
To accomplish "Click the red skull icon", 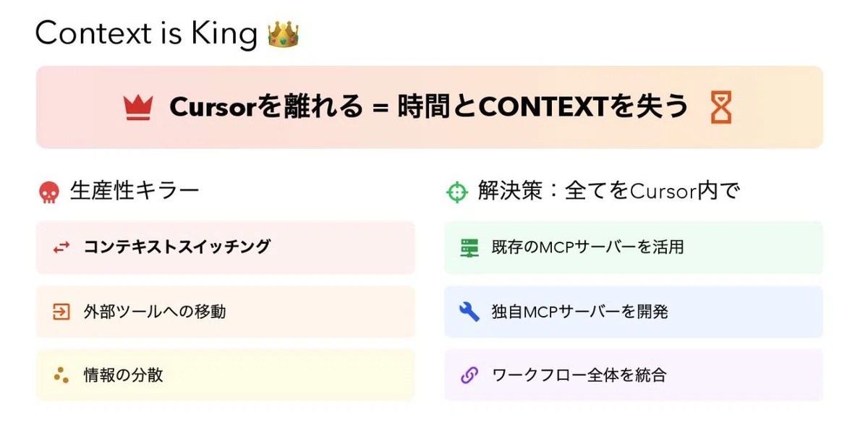I will (49, 192).
